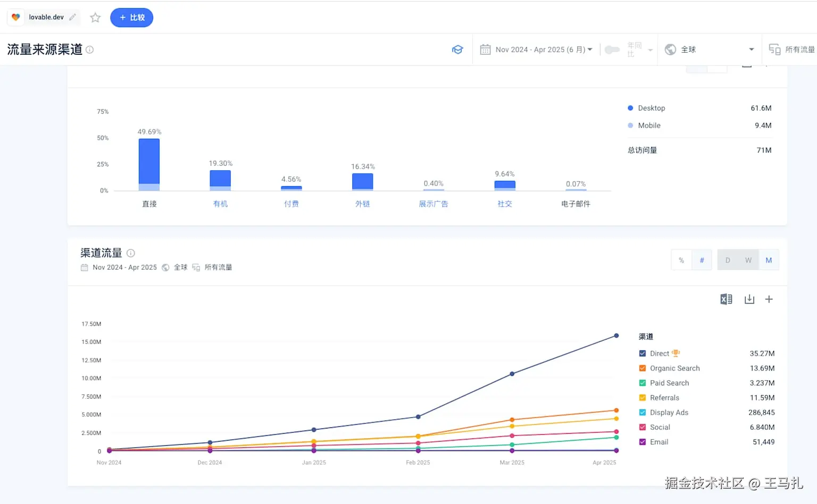Click the plus icon above the chart legend
The image size is (817, 504).
(769, 299)
